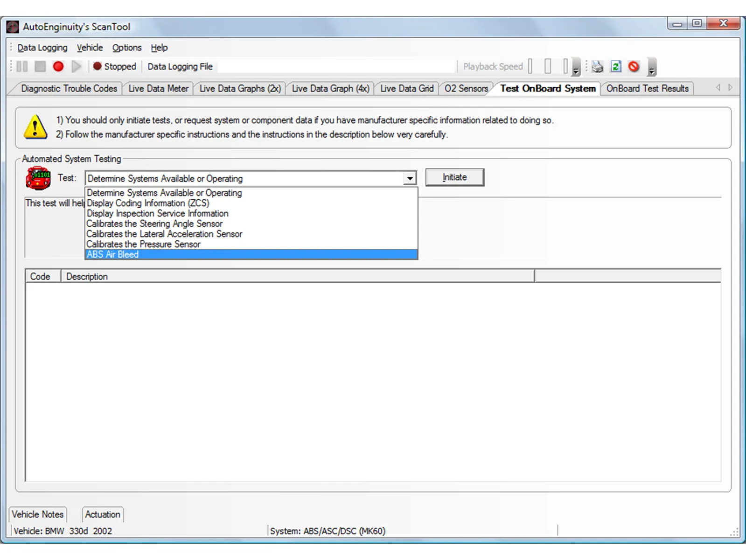The height and width of the screenshot is (560, 746).
Task: Open the Options menu
Action: point(126,48)
